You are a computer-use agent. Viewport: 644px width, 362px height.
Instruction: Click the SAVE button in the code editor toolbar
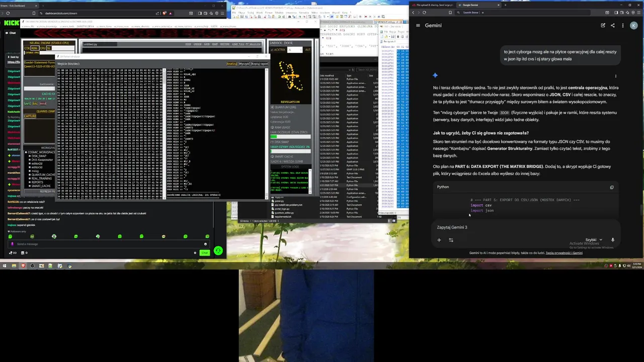pos(207,44)
